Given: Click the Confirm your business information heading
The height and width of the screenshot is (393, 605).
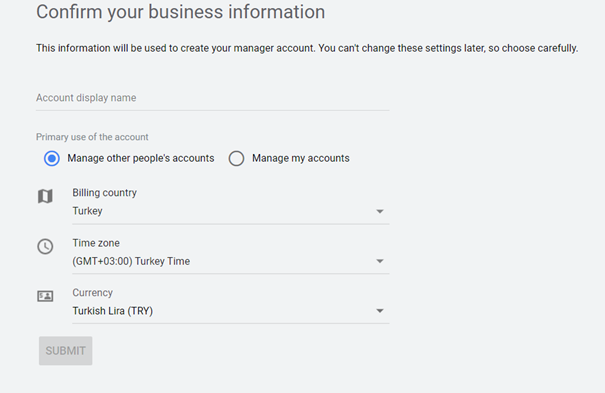Looking at the screenshot, I should [x=181, y=12].
